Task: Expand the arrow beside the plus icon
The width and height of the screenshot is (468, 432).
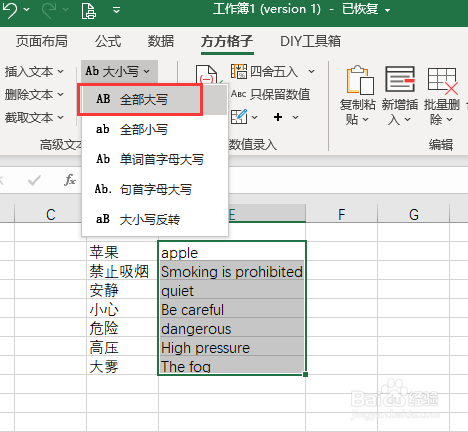Action: 295,117
